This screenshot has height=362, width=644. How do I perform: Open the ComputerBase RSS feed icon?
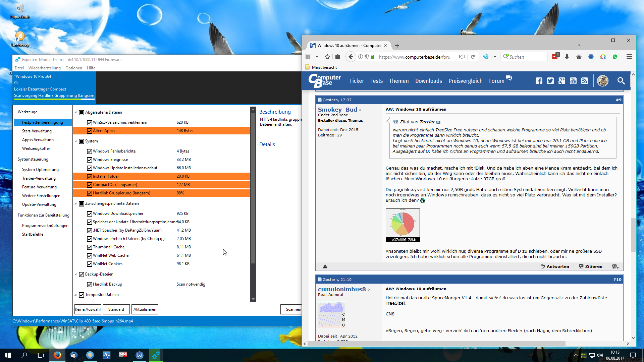(585, 81)
